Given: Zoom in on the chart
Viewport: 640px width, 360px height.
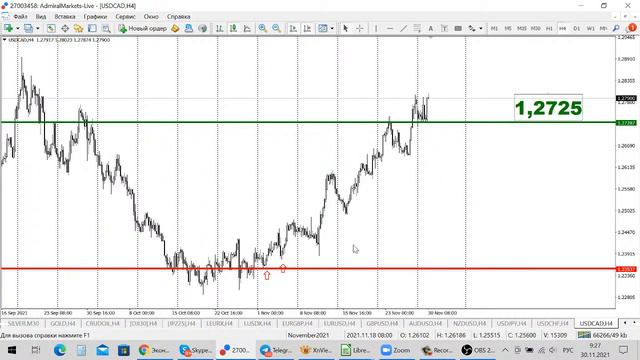Looking at the screenshot, I should [262, 28].
